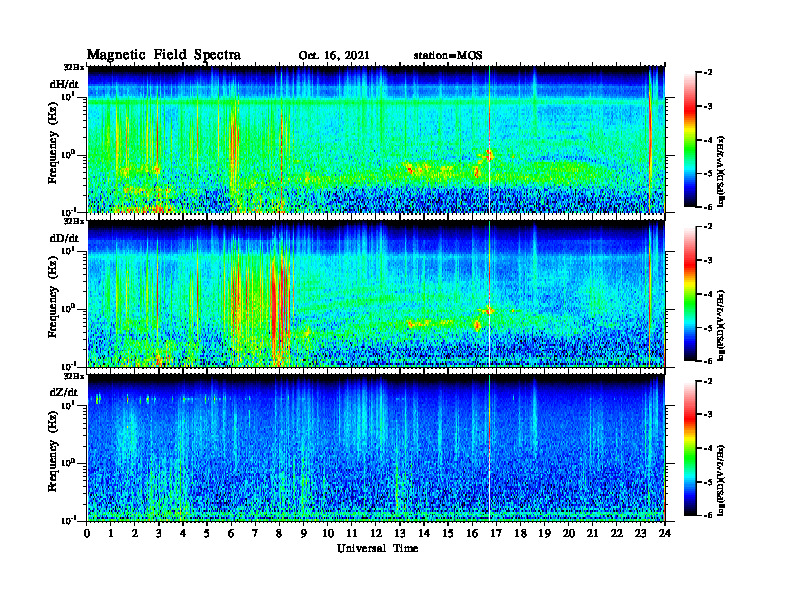
Task: Click the log(PSD) label of the dZ/dt color scale
Action: pyautogui.click(x=722, y=479)
